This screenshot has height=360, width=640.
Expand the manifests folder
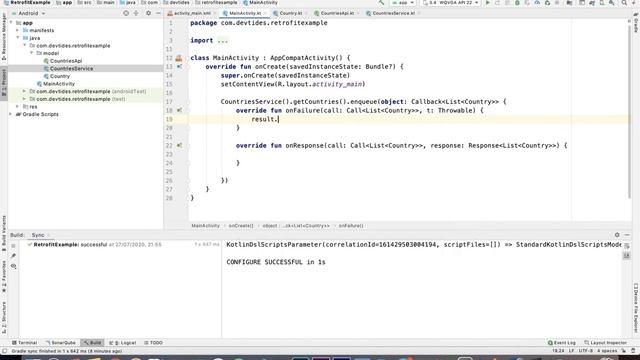tap(18, 30)
